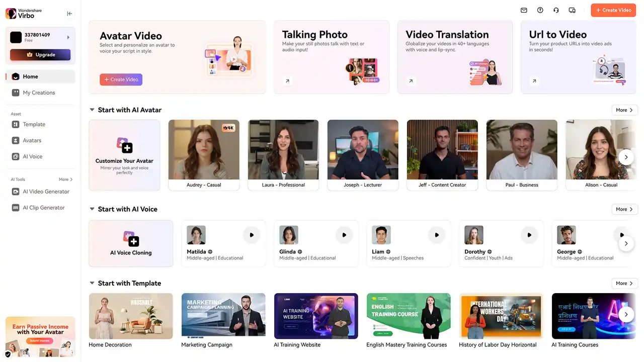Screen dimensions: 644x362
Task: Open the help question mark icon
Action: (540, 10)
